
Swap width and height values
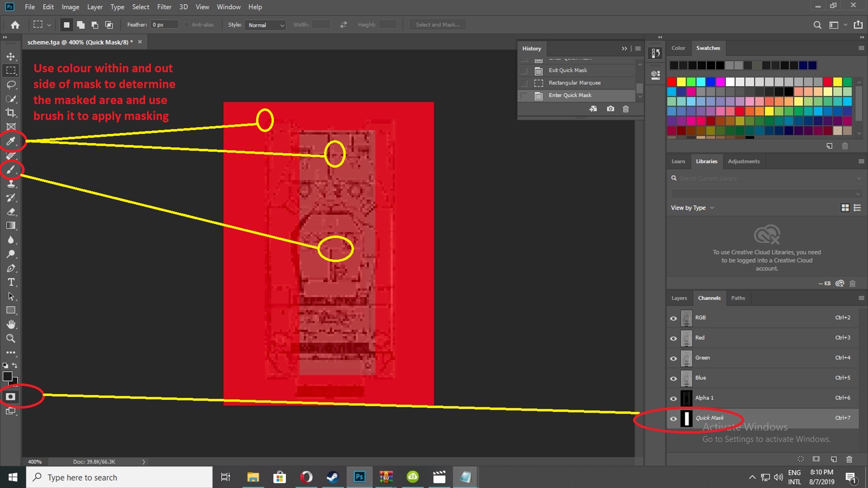(x=343, y=25)
